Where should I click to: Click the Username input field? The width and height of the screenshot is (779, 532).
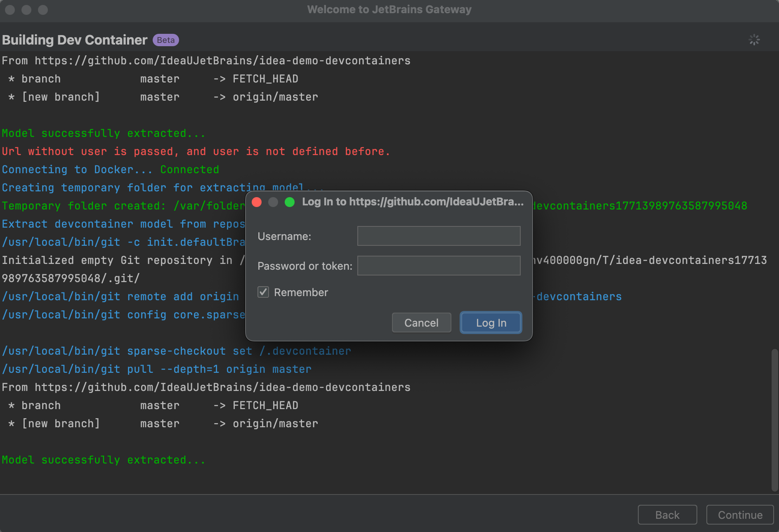pos(439,236)
